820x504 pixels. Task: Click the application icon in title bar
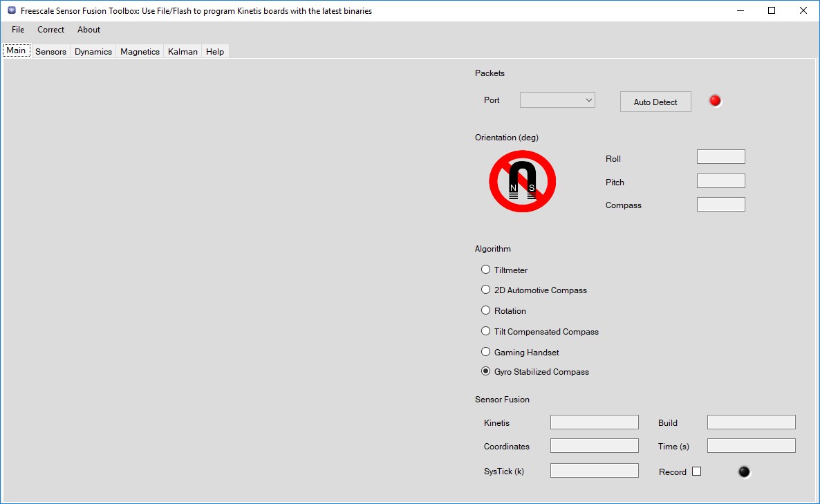(x=12, y=10)
